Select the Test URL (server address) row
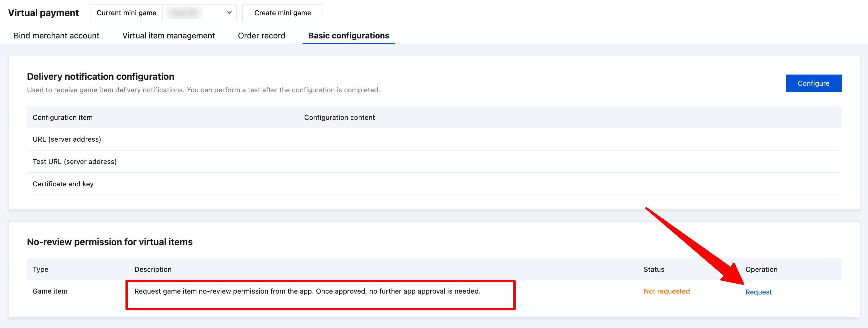The image size is (868, 328). point(74,161)
